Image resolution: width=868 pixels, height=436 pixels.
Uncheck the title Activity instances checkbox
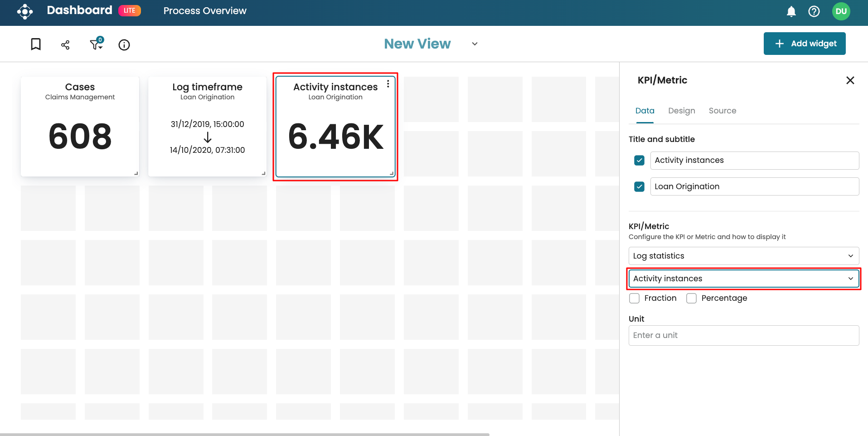click(639, 160)
